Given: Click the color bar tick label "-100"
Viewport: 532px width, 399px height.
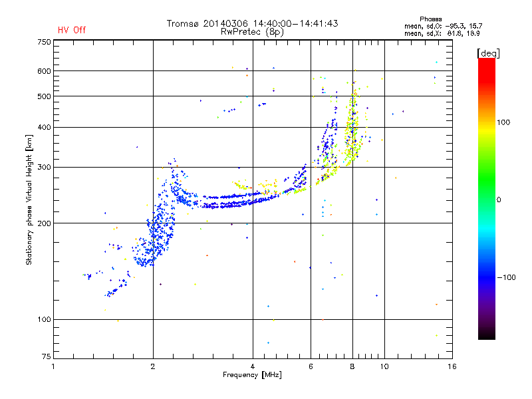Looking at the screenshot, I should pyautogui.click(x=506, y=277).
